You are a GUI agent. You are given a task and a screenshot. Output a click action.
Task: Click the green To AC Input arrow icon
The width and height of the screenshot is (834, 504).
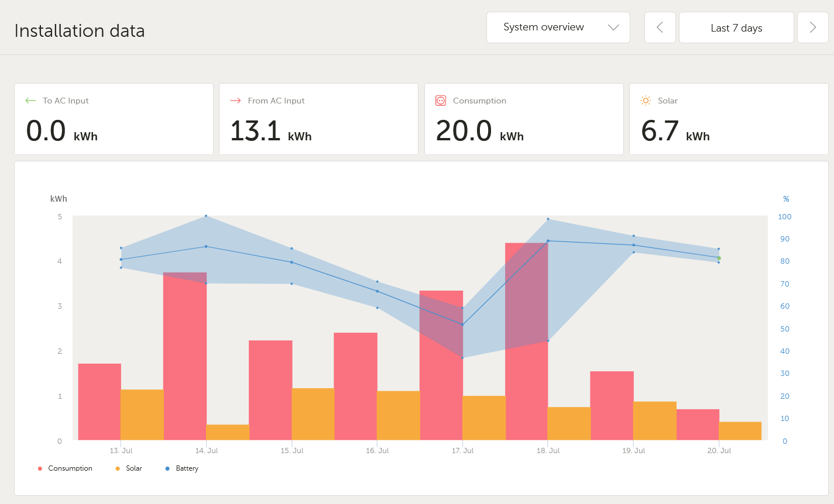31,101
